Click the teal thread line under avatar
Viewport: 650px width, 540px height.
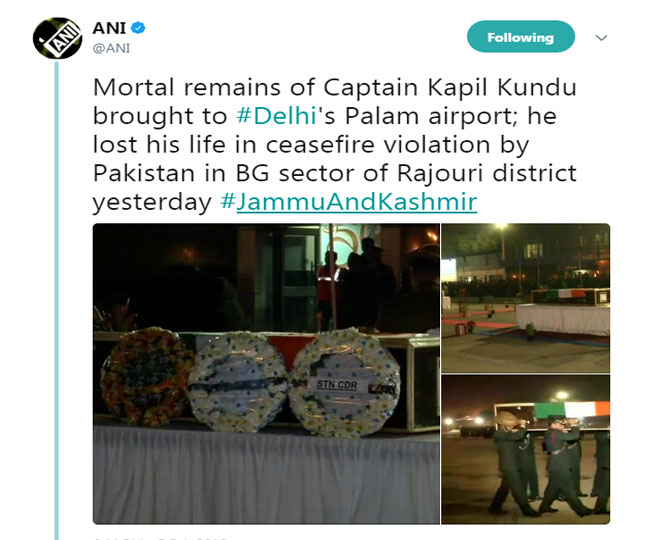click(x=57, y=300)
